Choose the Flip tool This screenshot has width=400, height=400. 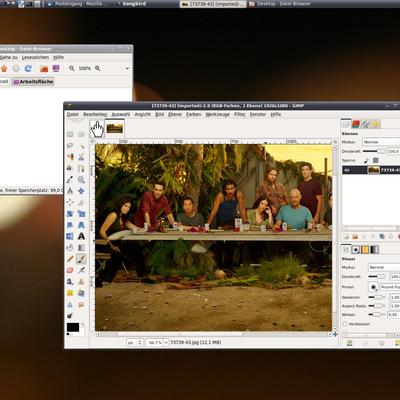[70, 236]
